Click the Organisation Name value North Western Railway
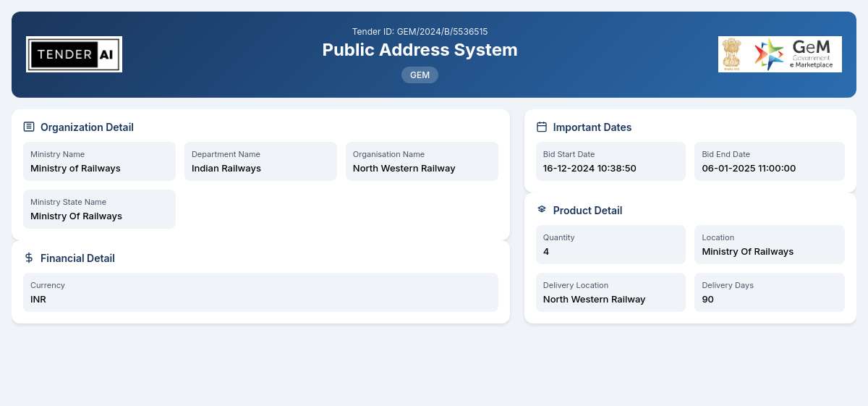Viewport: 868px width, 406px height. coord(404,169)
